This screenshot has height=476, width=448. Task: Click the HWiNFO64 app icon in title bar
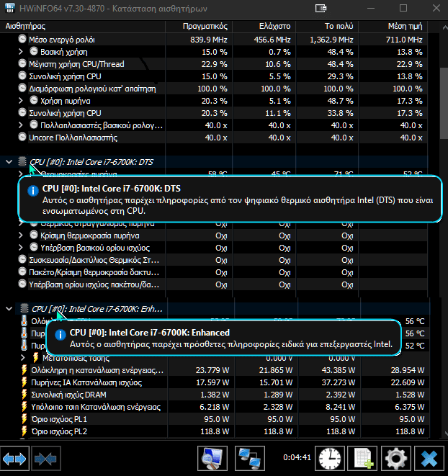pos(10,8)
